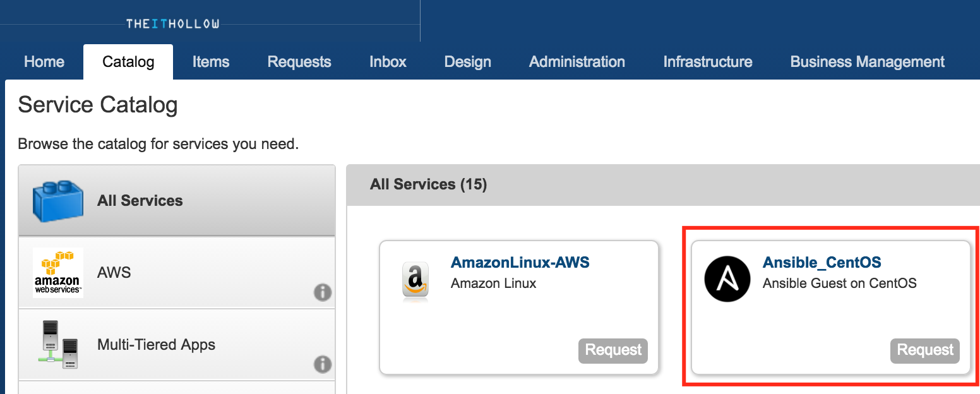Viewport: 980px width, 394px height.
Task: Go to the Home tab
Action: pyautogui.click(x=44, y=62)
